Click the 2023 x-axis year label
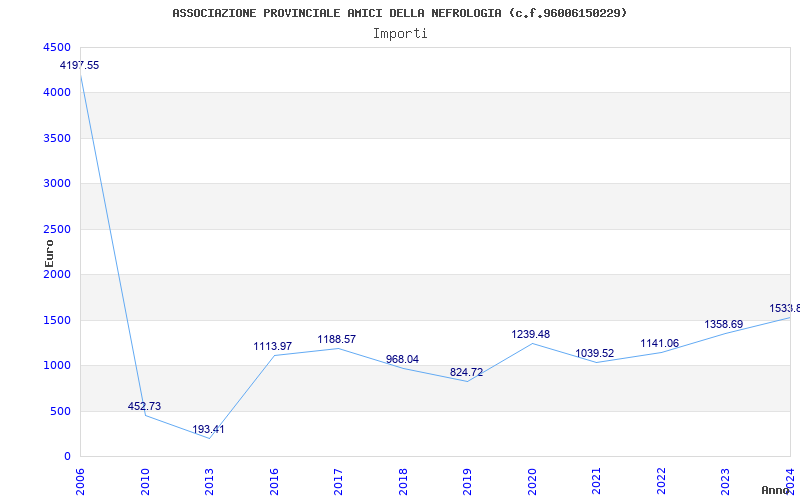 point(726,482)
